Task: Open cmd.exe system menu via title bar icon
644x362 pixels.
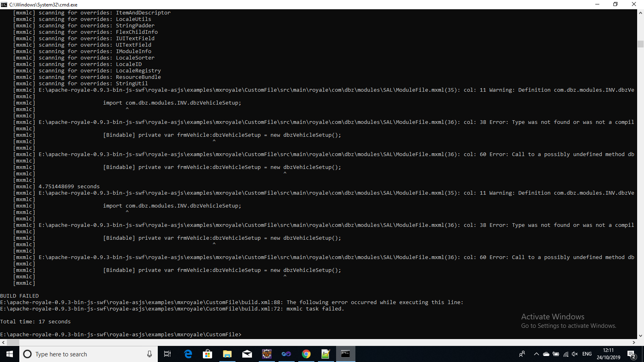Action: pyautogui.click(x=4, y=4)
